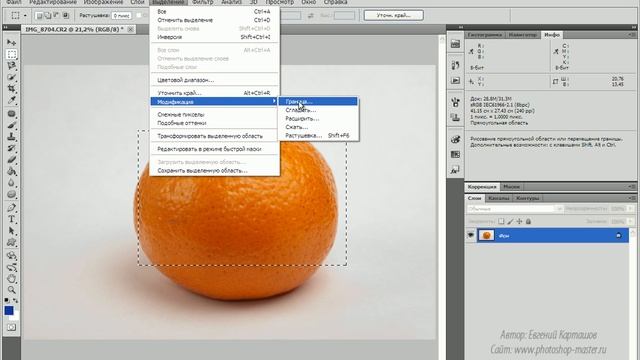The width and height of the screenshot is (640, 360).
Task: Select the Custom Shape tool
Action: pos(11,242)
